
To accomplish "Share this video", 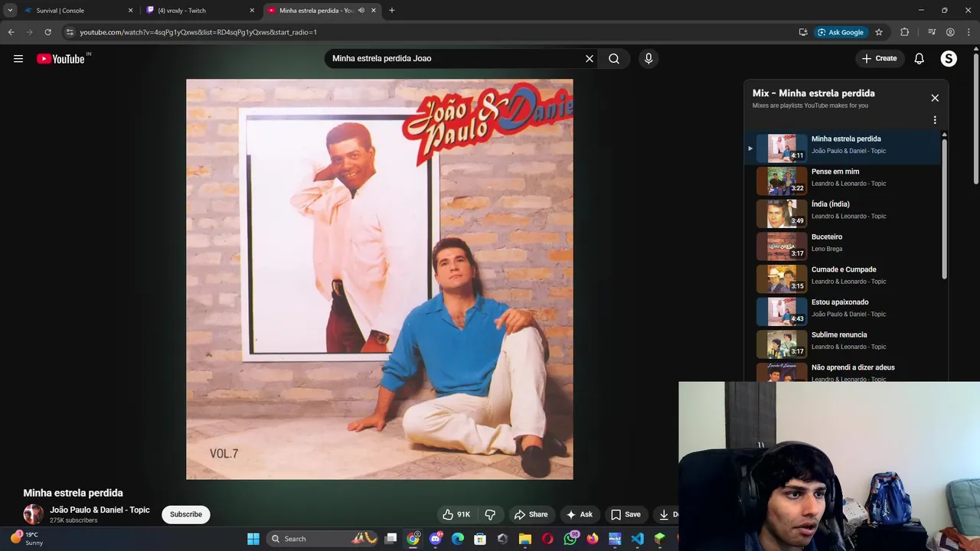I will [x=531, y=514].
